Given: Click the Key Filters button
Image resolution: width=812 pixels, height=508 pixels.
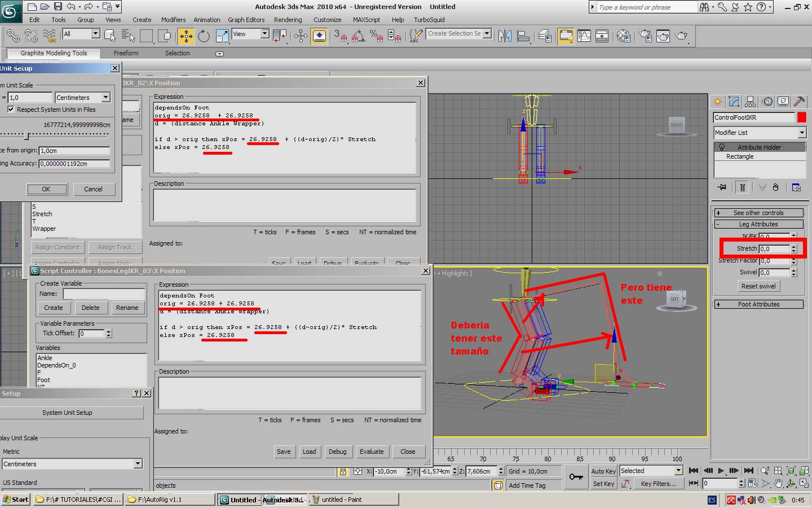Looking at the screenshot, I should coord(659,484).
